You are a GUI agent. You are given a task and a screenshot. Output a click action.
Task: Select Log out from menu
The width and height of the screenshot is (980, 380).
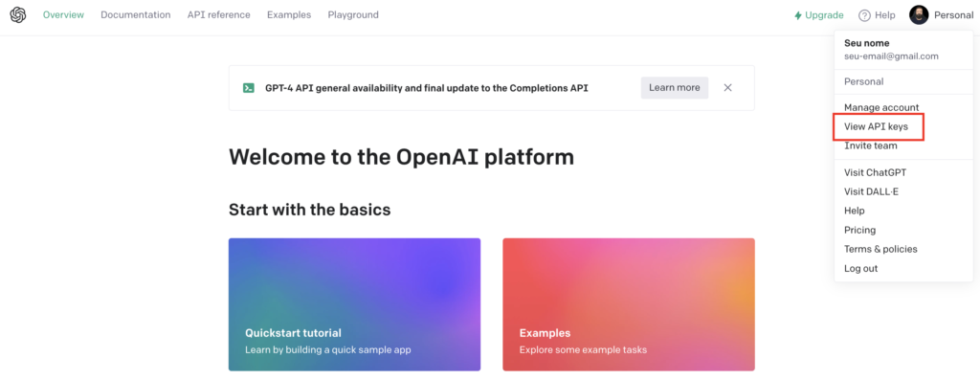(x=860, y=268)
